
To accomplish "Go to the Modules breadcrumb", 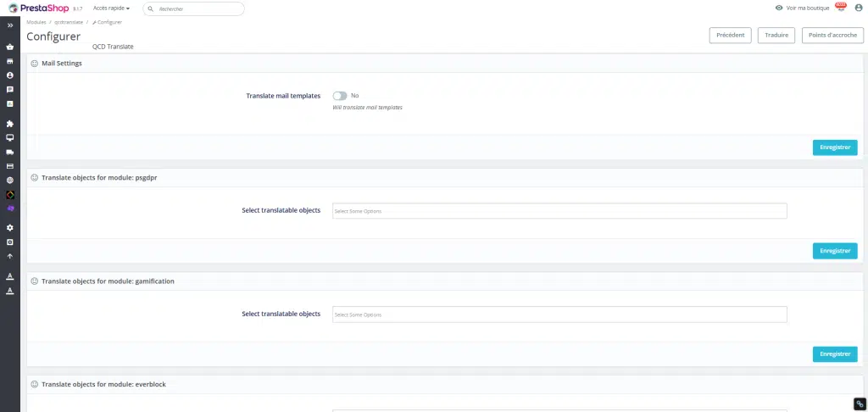I will point(36,22).
